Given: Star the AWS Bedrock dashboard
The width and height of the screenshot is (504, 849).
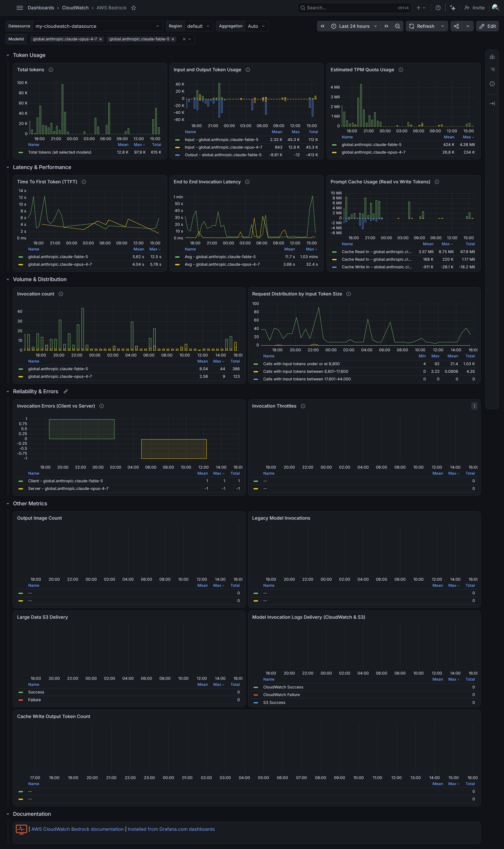Looking at the screenshot, I should [134, 8].
